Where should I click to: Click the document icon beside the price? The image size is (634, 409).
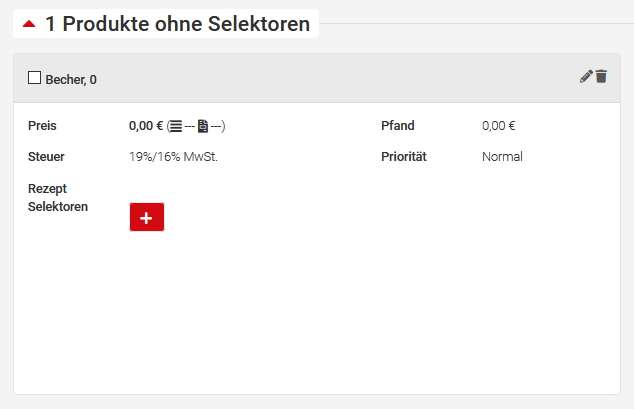point(203,126)
